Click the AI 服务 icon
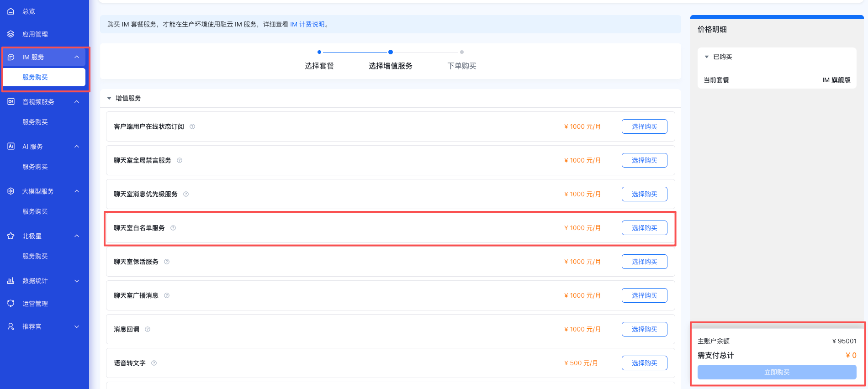Image resolution: width=868 pixels, height=389 pixels. pyautogui.click(x=11, y=147)
